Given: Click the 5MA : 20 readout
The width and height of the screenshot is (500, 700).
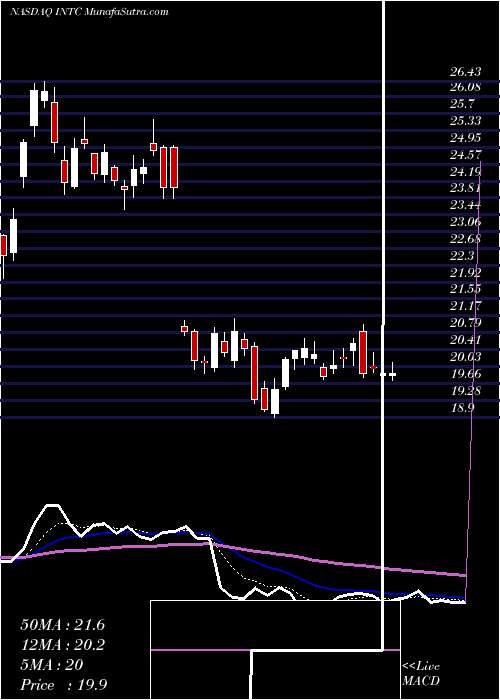Looking at the screenshot, I should [52, 665].
